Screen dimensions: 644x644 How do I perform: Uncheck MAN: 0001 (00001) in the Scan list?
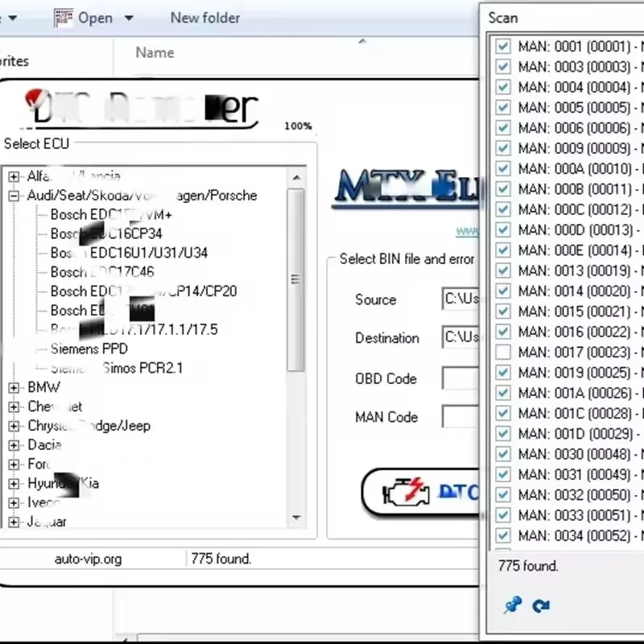pos(502,46)
